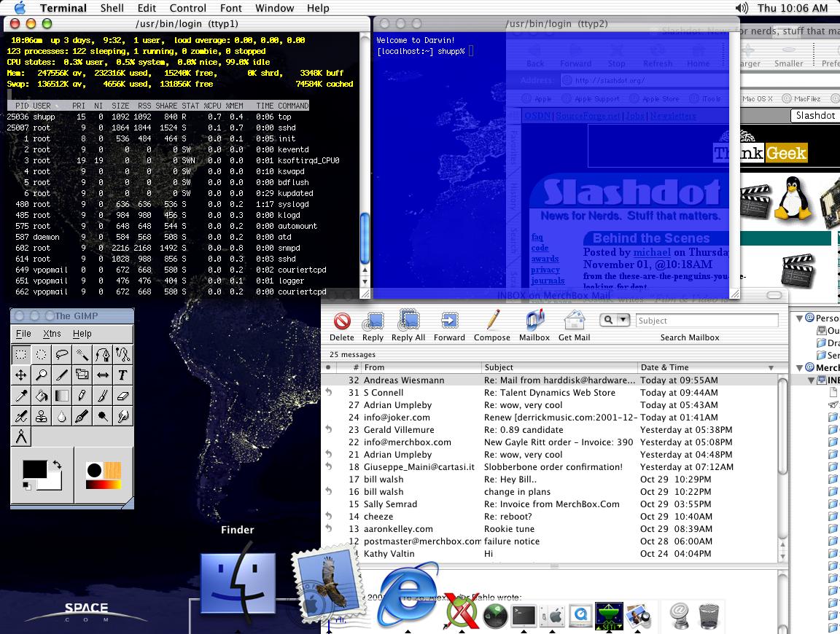Select the Text tool in GIMP toolbox
Image resolution: width=840 pixels, height=634 pixels.
click(122, 375)
